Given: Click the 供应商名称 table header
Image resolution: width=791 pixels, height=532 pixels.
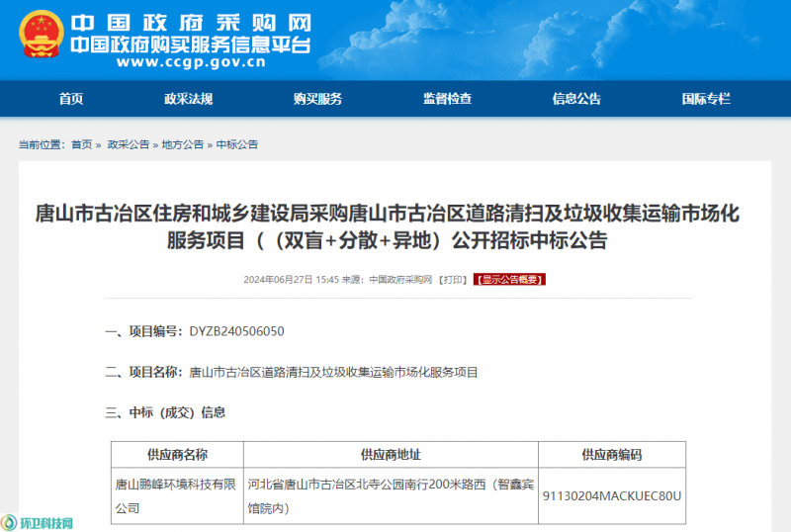Looking at the screenshot, I should tap(177, 455).
